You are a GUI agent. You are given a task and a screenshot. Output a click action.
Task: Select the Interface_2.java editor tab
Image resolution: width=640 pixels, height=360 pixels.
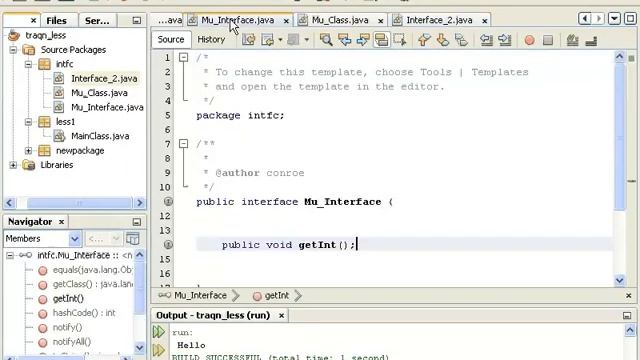pos(439,20)
